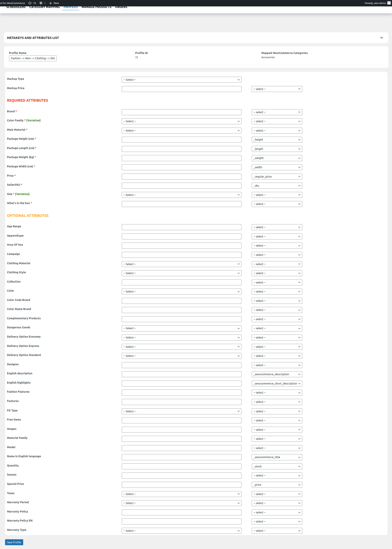Click the Save Profile button
Viewport: 392px width, 549px height.
pyautogui.click(x=14, y=542)
